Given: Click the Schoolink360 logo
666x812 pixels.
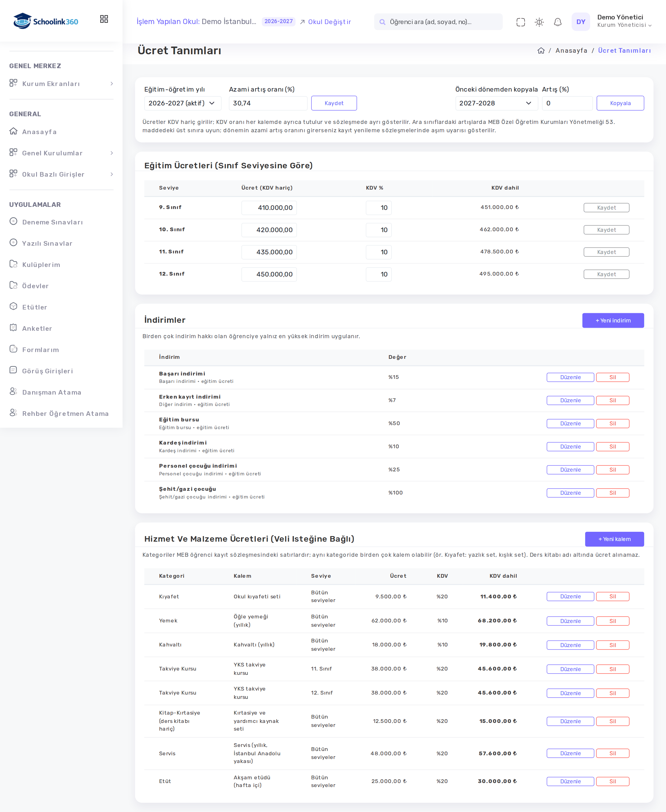Looking at the screenshot, I should (x=46, y=21).
